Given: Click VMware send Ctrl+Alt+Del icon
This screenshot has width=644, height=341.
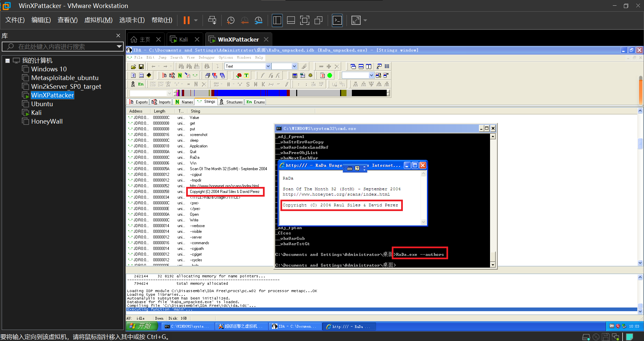Looking at the screenshot, I should (x=212, y=20).
